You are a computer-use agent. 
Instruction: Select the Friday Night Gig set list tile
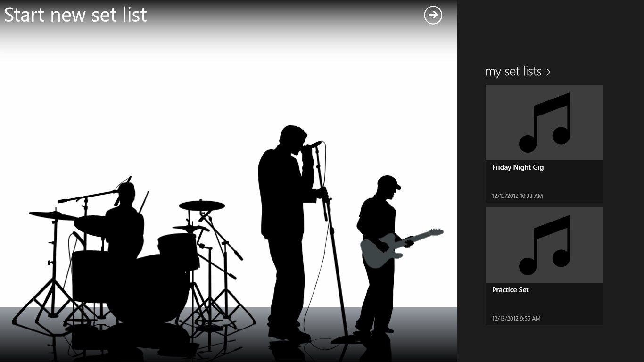(544, 141)
